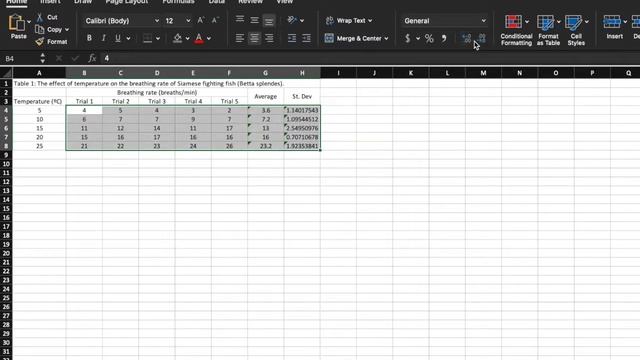The image size is (640, 360).
Task: Click the Merge & Center button
Action: [x=353, y=38]
